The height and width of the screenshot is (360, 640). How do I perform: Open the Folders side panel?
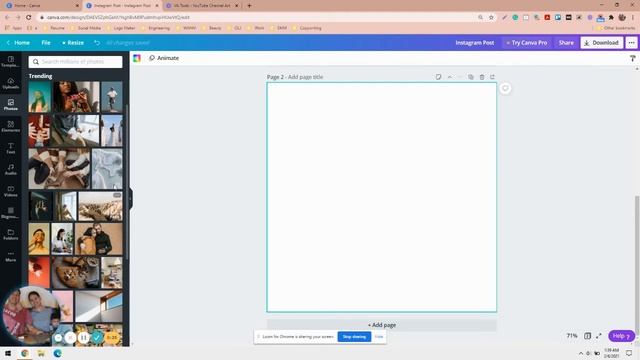click(11, 235)
